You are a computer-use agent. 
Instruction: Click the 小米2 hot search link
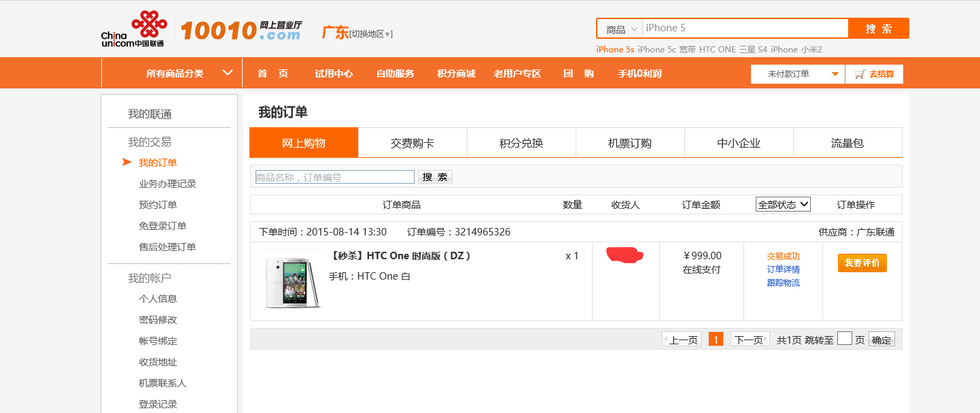point(811,49)
